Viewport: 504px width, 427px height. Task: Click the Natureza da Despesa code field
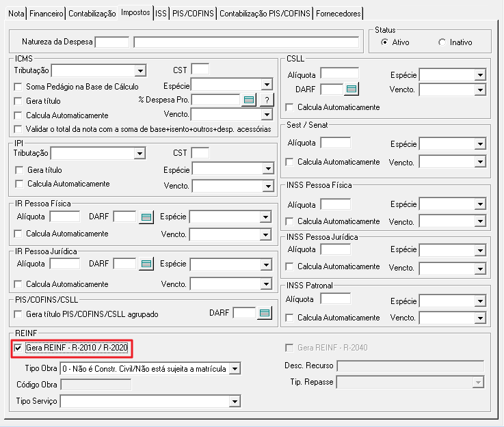pos(112,42)
